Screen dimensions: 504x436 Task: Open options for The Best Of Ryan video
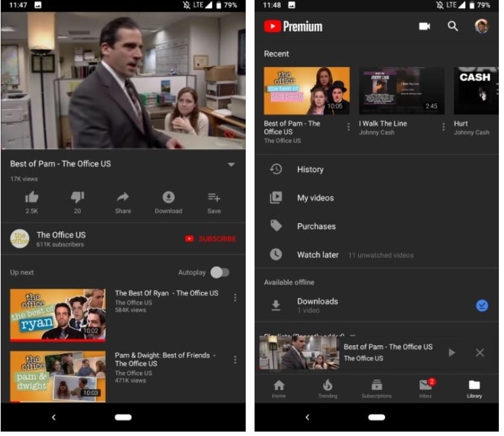point(235,298)
